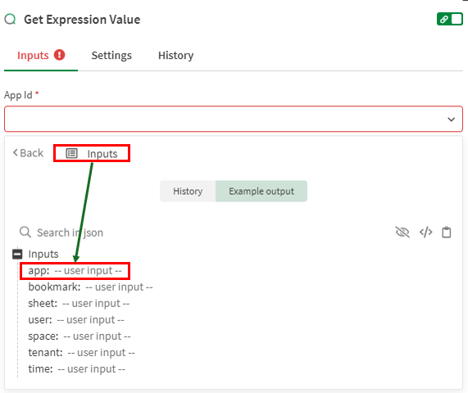Click inside the App Id field
Screen dimensions: 468x393
coord(233,119)
